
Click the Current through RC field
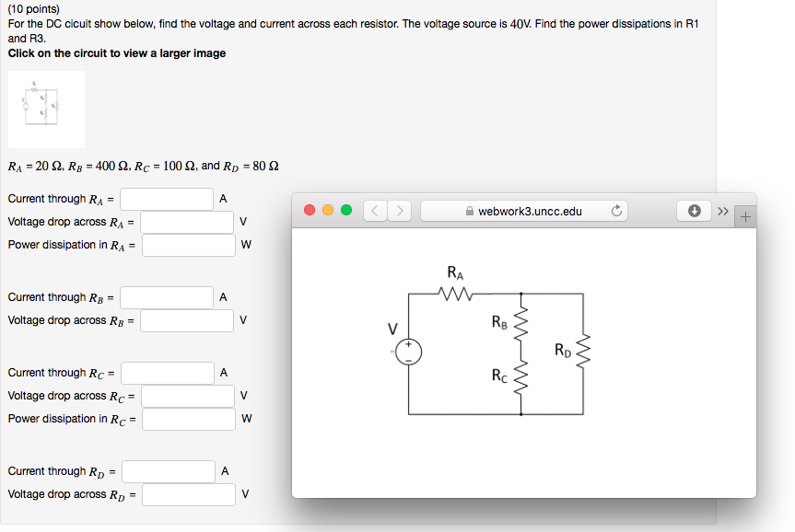[x=166, y=372]
